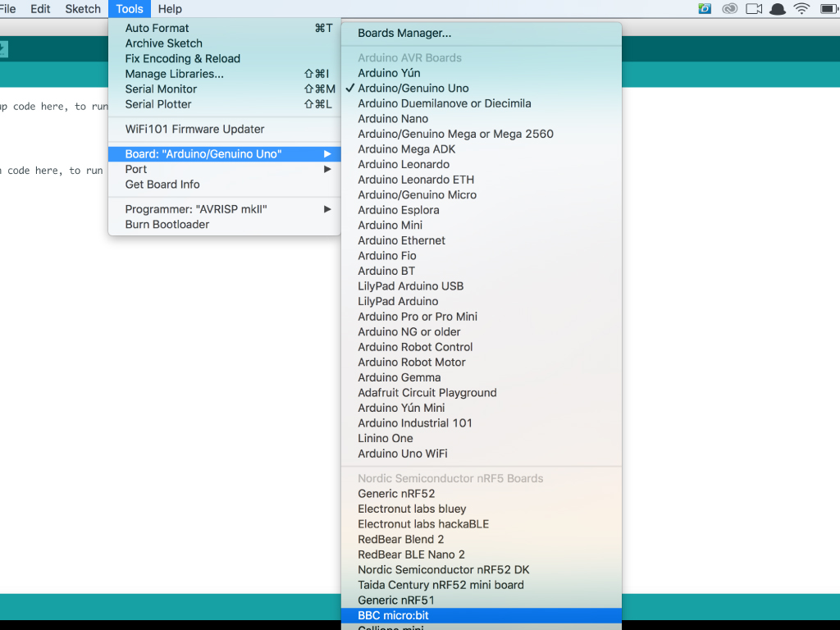Select the Arduino Esplora board

481,210
